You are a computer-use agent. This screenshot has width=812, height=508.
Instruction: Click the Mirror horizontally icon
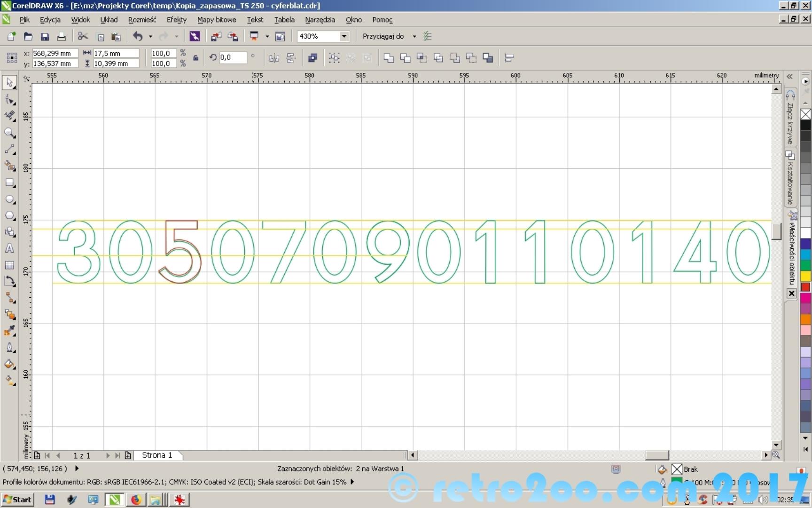274,58
